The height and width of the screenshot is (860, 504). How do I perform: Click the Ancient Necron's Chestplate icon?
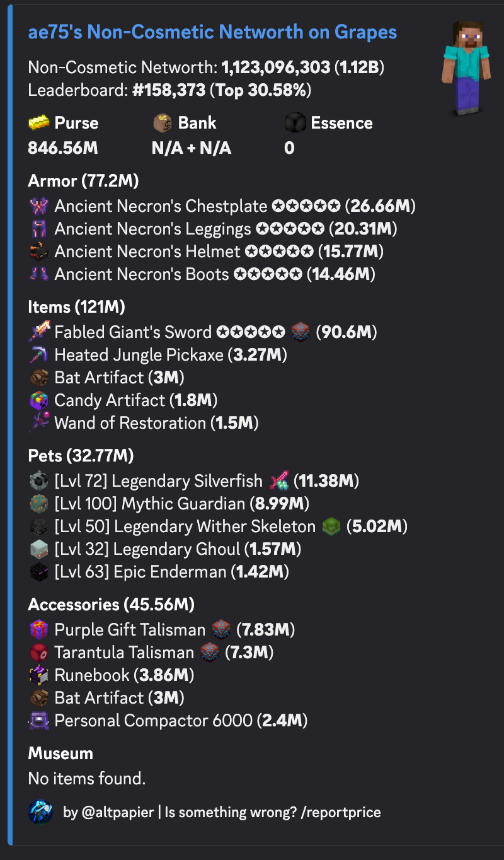point(39,206)
